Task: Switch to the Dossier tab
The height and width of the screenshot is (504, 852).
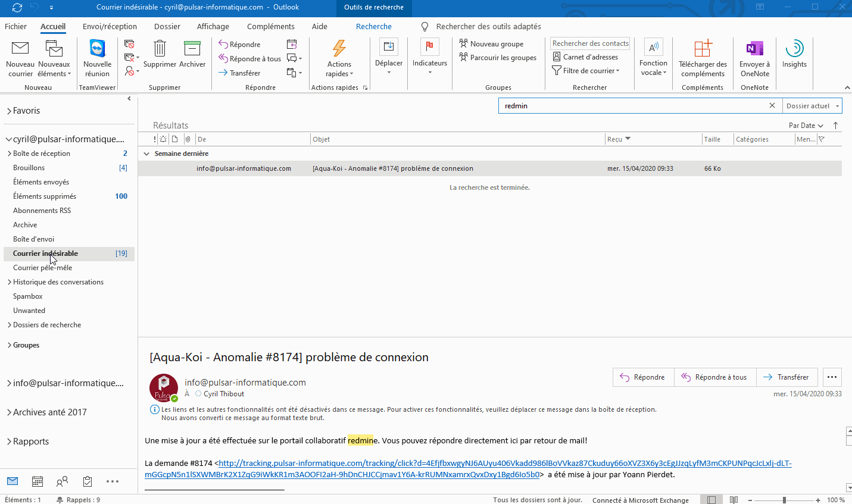Action: [x=167, y=26]
